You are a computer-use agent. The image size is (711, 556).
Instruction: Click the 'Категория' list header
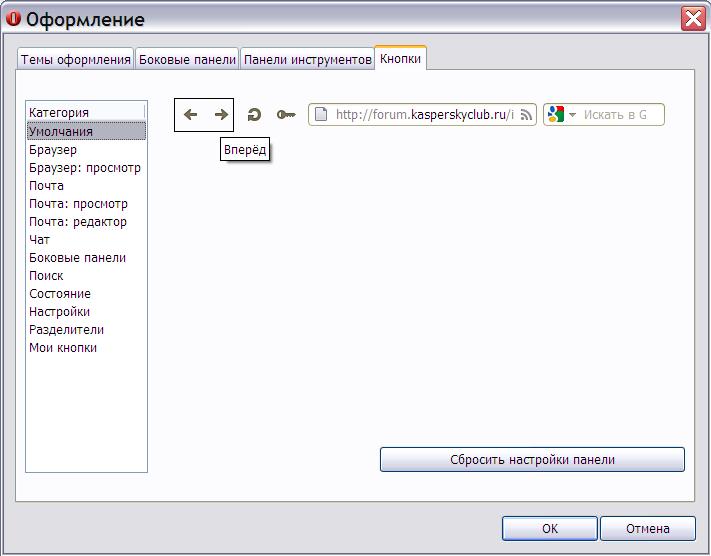[x=86, y=112]
